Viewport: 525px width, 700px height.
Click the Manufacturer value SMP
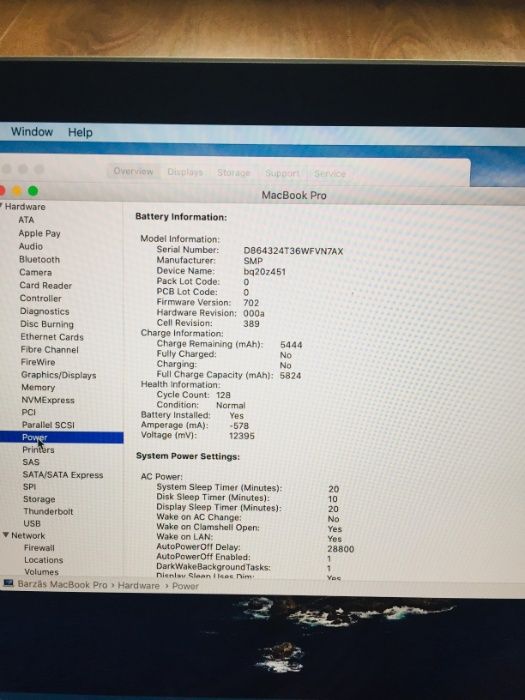253,261
